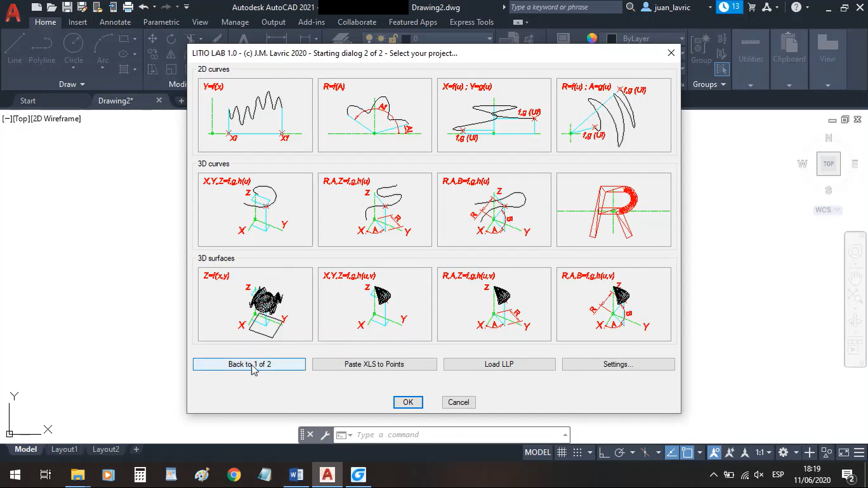Image resolution: width=868 pixels, height=488 pixels.
Task: Click Cancel in the LITIO LAB dialog
Action: [x=459, y=402]
